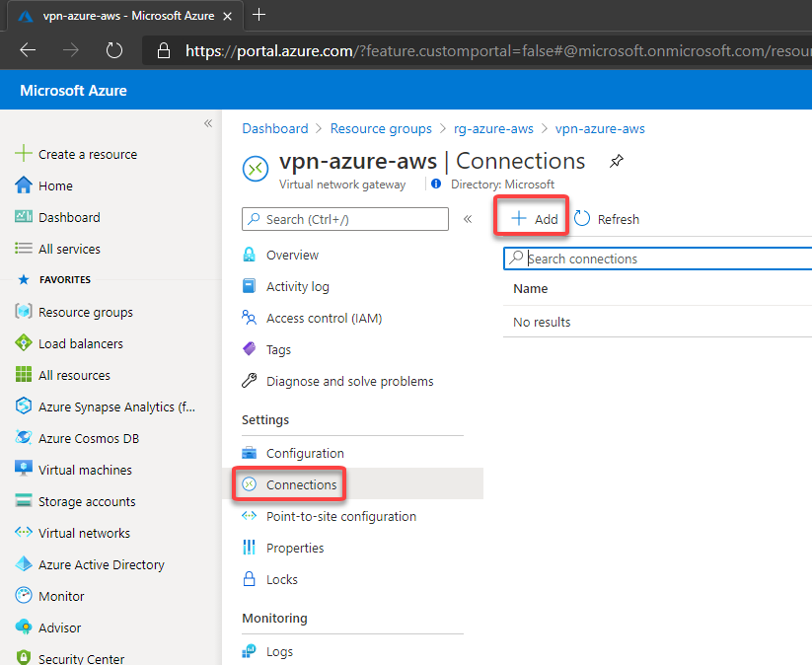Viewport: 812px width, 665px height.
Task: Click the Storage accounts icon
Action: (24, 501)
